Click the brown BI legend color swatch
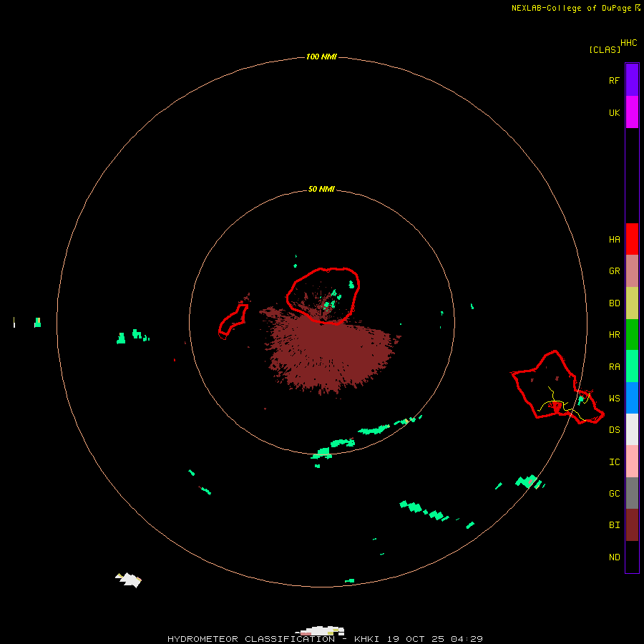This screenshot has height=644, width=644. pos(632,525)
